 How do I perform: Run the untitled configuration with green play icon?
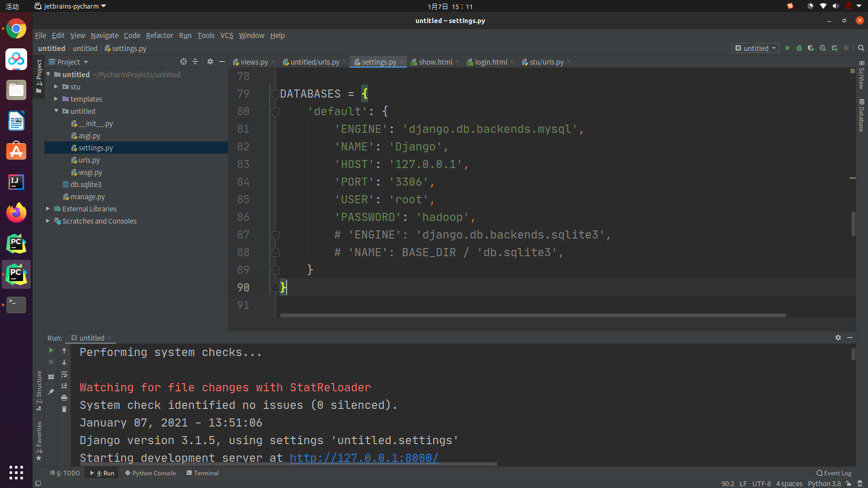pos(788,48)
